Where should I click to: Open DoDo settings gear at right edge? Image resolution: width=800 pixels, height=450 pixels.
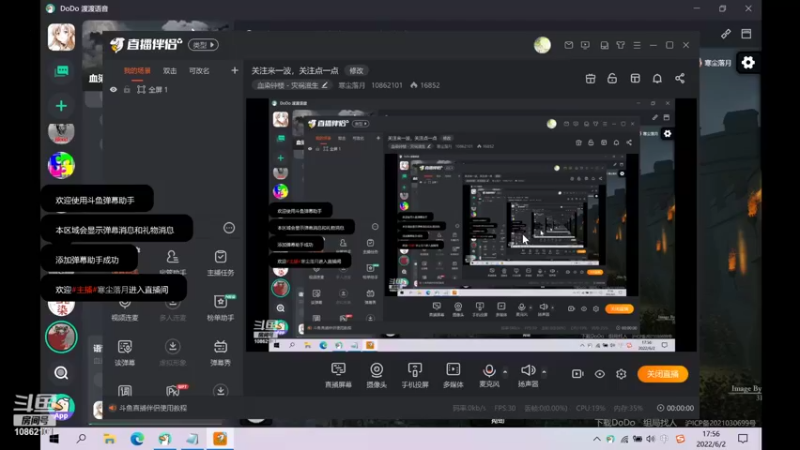pos(748,63)
